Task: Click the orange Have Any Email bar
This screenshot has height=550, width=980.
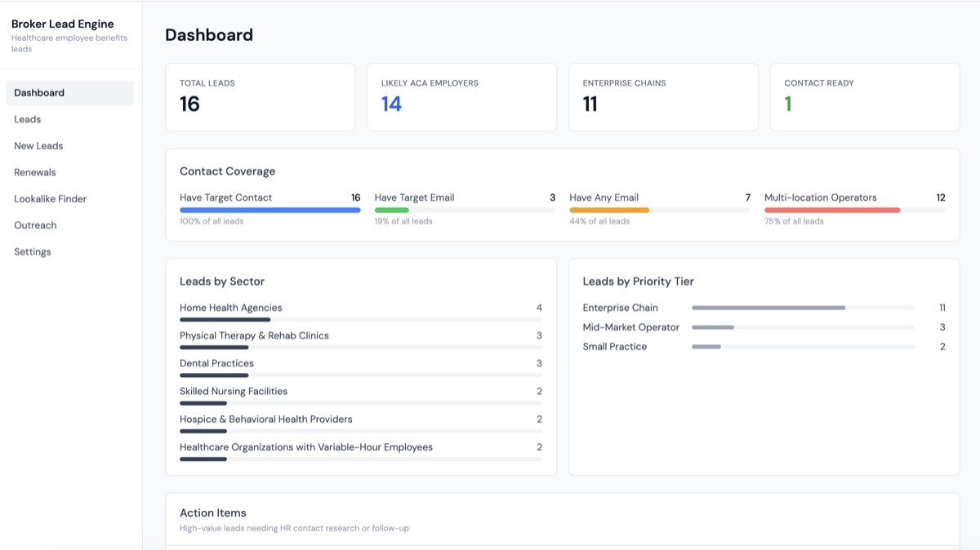Action: tap(609, 210)
